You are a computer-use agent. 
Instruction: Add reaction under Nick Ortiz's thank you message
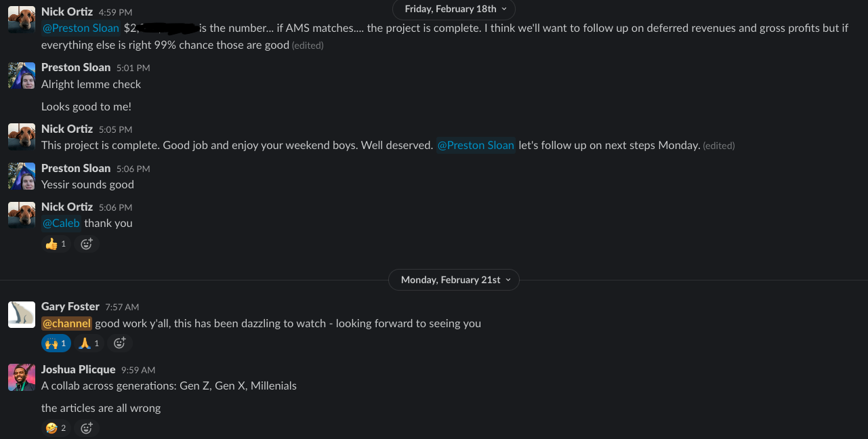87,244
